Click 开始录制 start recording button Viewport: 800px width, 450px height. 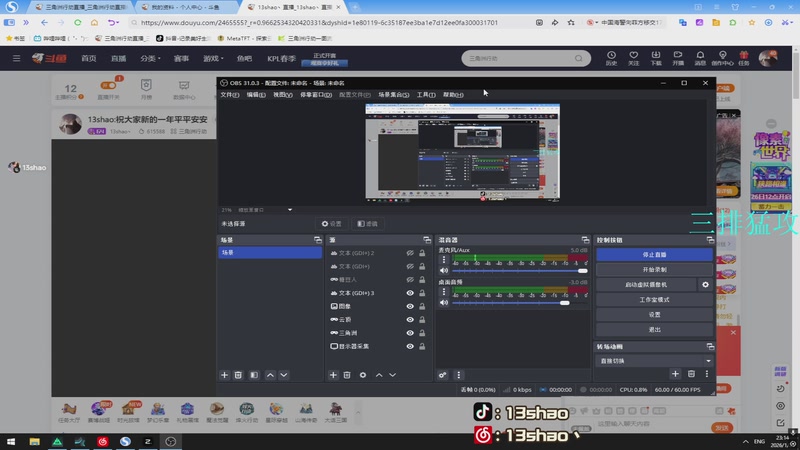click(x=654, y=269)
